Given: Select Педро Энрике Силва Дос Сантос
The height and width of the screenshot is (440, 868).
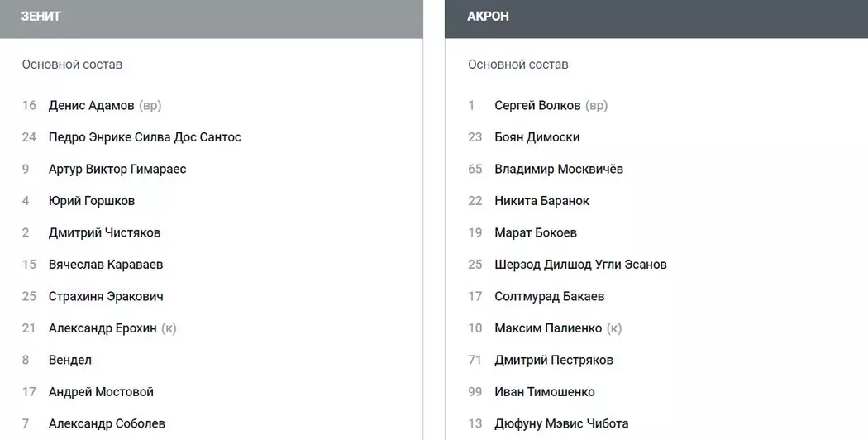Looking at the screenshot, I should [x=145, y=137].
